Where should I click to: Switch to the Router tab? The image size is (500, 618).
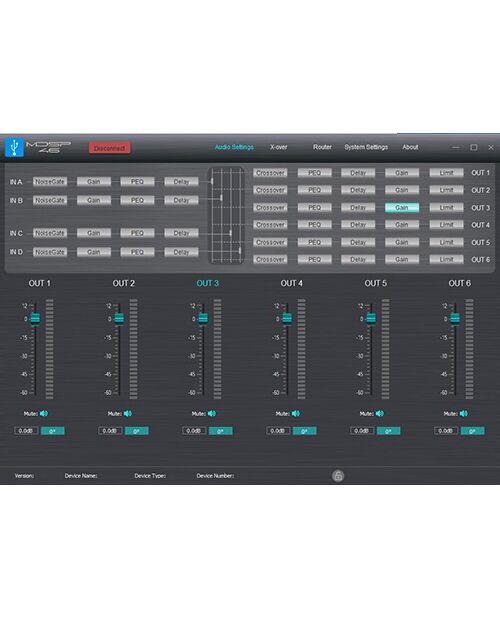[x=322, y=147]
